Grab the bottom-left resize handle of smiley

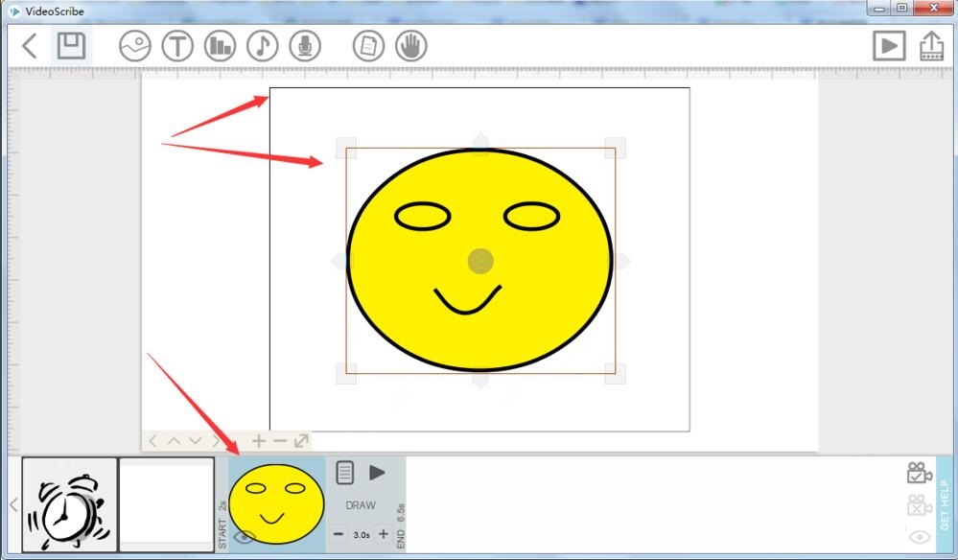[x=346, y=373]
